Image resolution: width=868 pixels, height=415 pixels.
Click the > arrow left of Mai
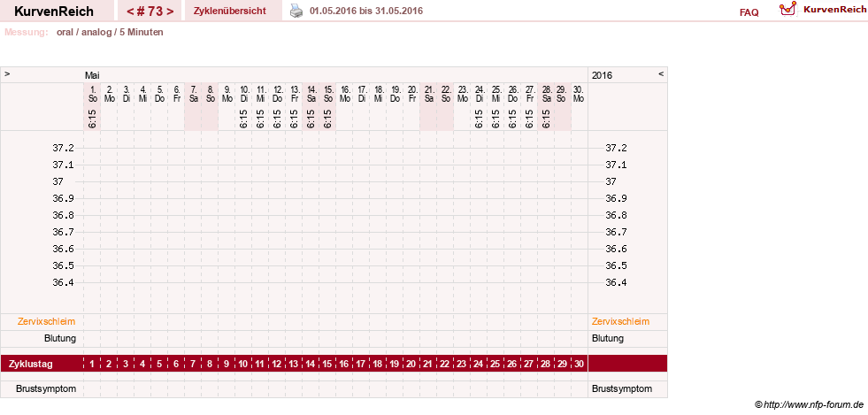pyautogui.click(x=7, y=73)
